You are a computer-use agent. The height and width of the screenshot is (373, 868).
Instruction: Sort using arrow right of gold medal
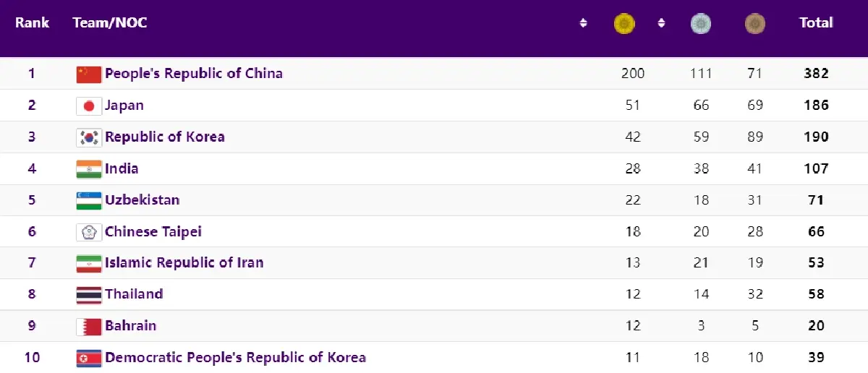661,23
